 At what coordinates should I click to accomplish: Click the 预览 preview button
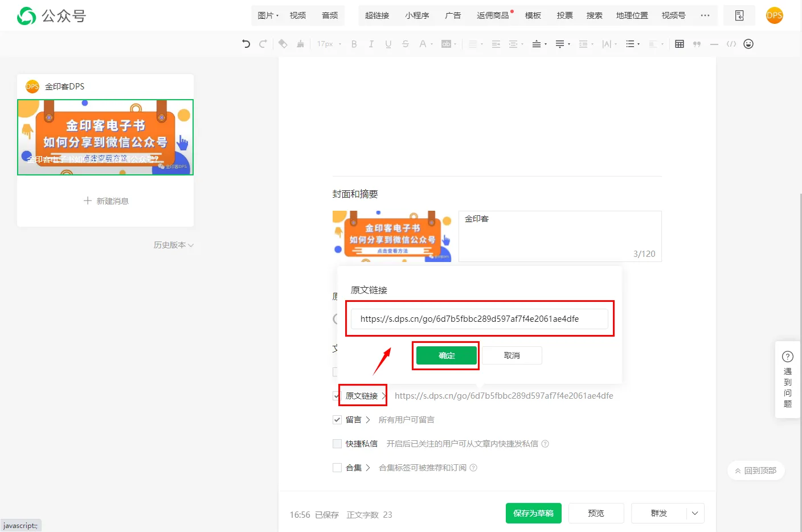click(x=596, y=513)
